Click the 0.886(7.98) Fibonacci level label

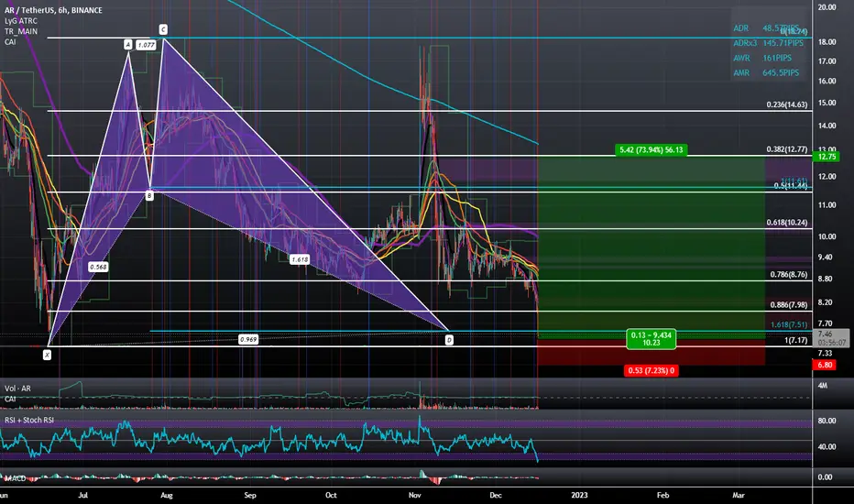click(789, 305)
